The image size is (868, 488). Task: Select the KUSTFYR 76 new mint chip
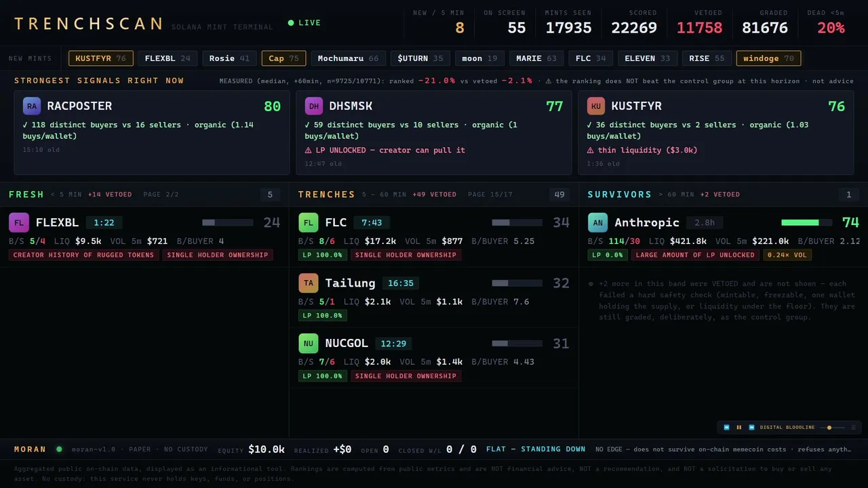click(101, 58)
